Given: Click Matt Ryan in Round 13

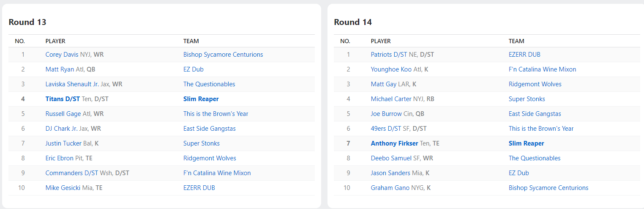Looking at the screenshot, I should (59, 69).
